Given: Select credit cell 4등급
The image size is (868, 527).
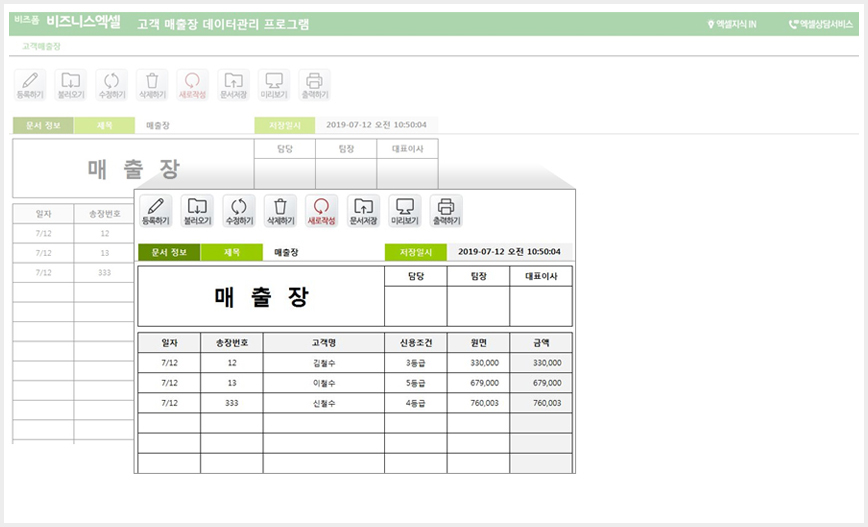Looking at the screenshot, I should pos(416,403).
